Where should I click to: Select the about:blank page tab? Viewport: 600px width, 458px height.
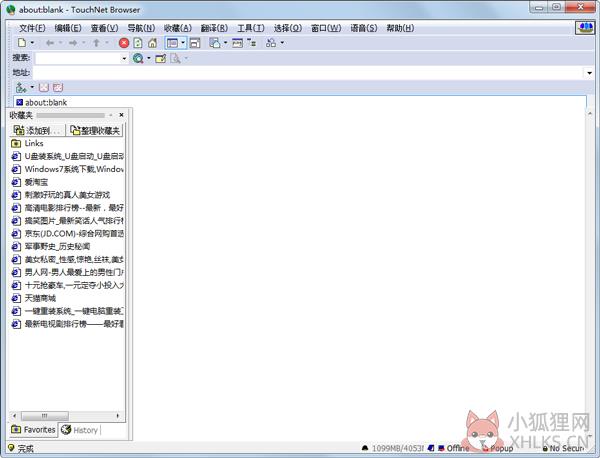tap(42, 102)
